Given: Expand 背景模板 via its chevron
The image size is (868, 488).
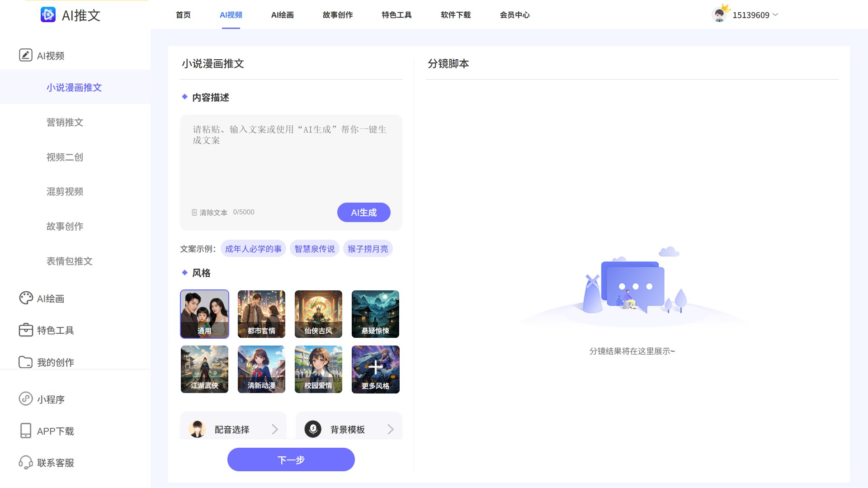Looking at the screenshot, I should click(391, 429).
